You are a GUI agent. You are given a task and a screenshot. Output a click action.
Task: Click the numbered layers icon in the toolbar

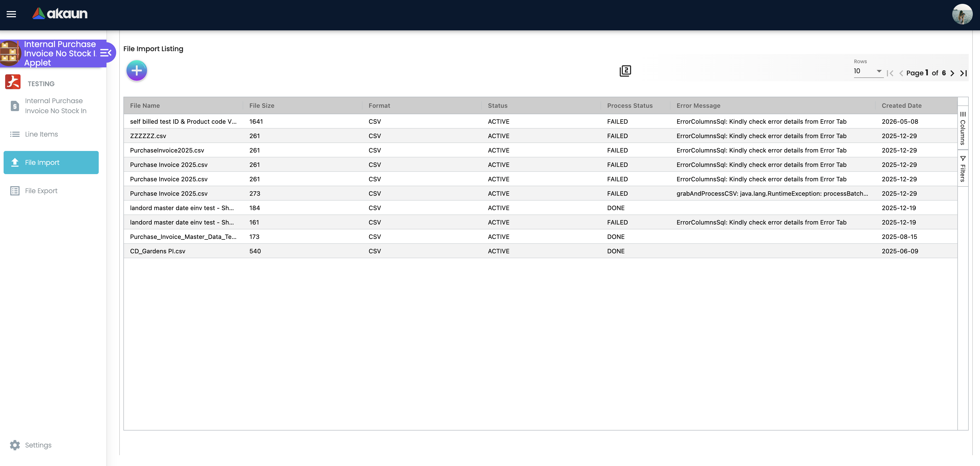click(625, 71)
